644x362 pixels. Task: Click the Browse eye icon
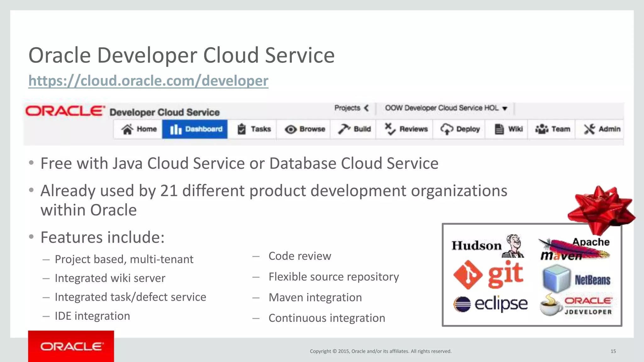pos(291,129)
